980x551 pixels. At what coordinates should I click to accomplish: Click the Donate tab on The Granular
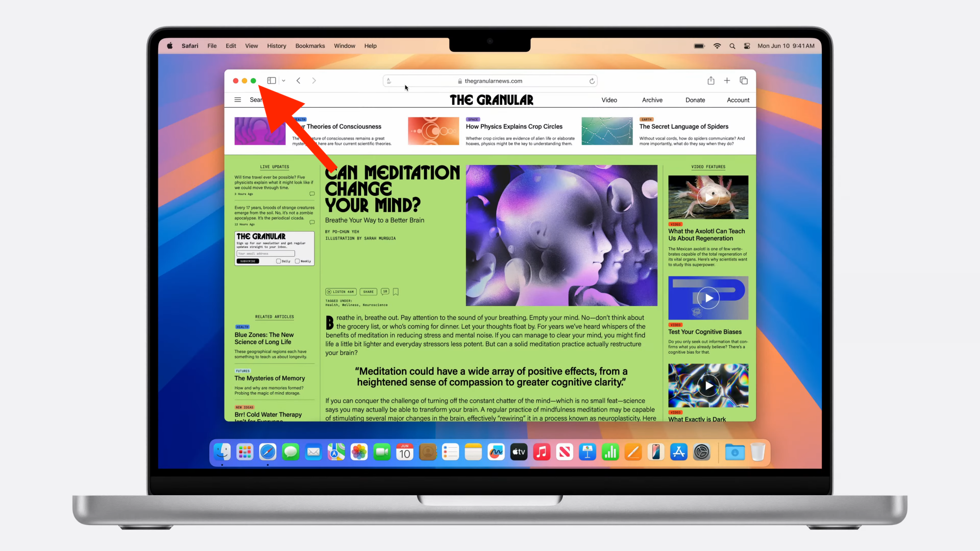pos(695,99)
